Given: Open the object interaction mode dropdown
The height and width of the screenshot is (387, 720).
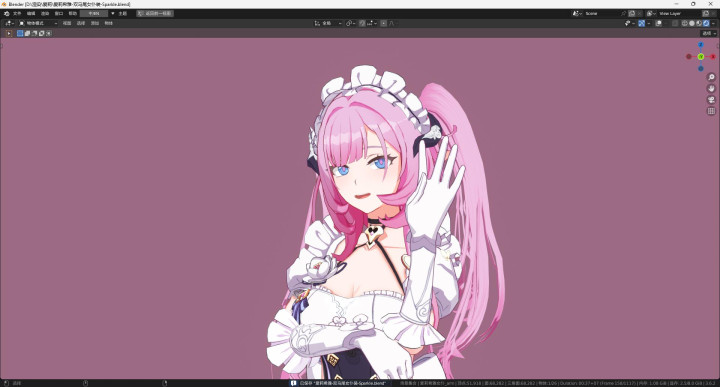Looking at the screenshot, I should (x=38, y=23).
